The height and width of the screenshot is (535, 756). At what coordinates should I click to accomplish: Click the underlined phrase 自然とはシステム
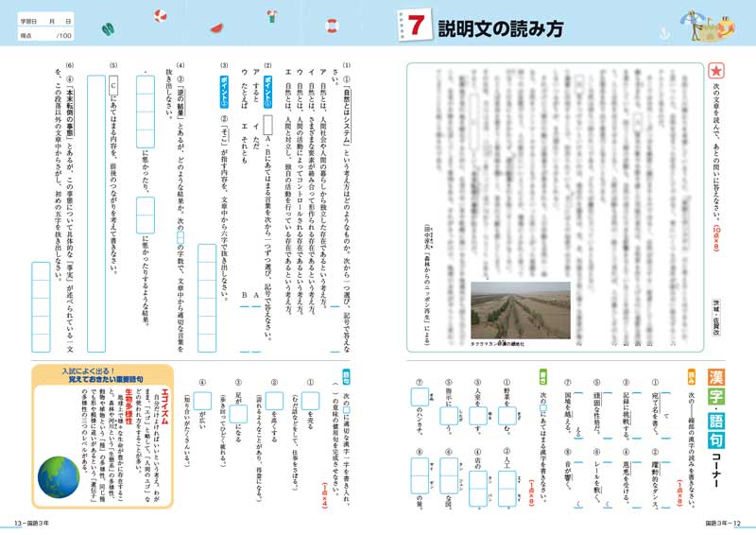click(347, 114)
